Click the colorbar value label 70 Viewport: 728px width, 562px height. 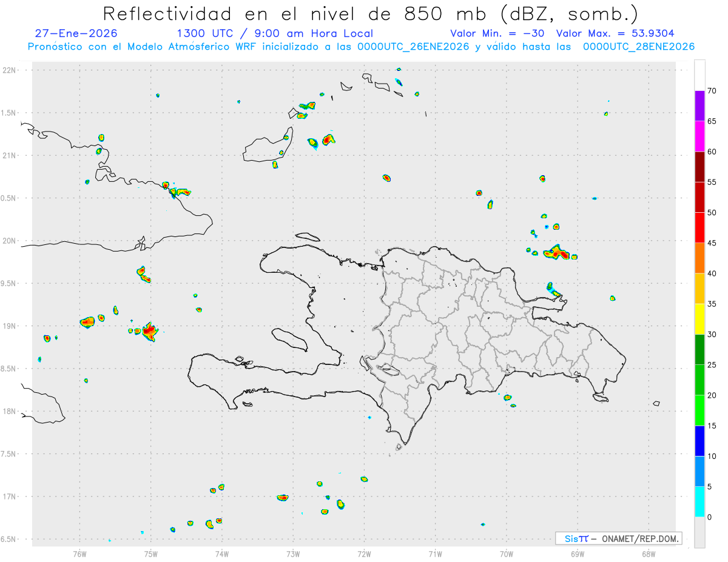pos(712,91)
